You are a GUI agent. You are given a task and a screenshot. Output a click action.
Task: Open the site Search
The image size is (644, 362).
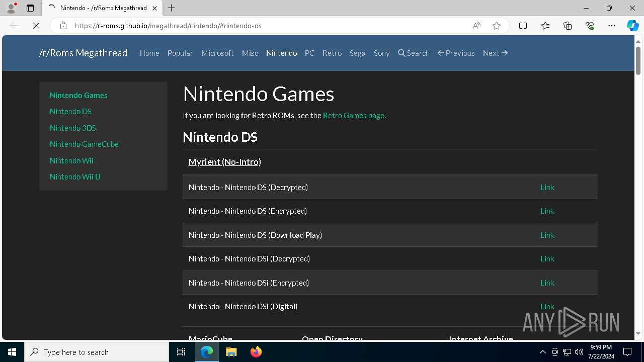(414, 53)
